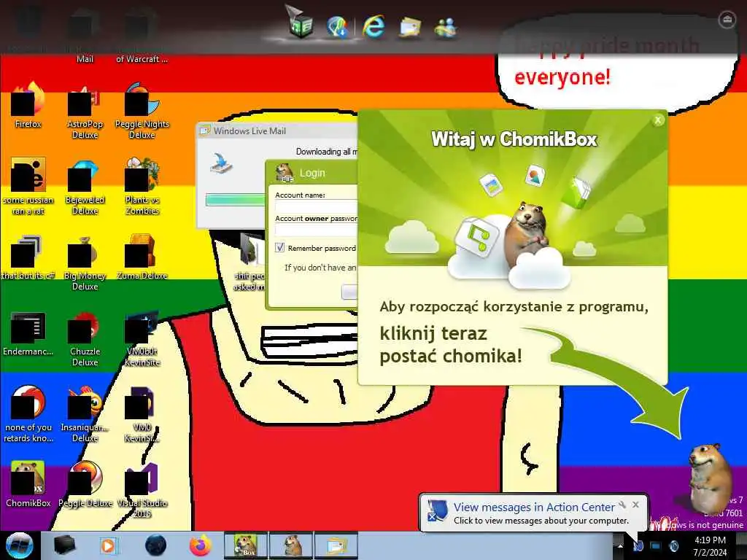The image size is (747, 560).
Task: Click the 'Witaj w ChomikBox' heading
Action: (514, 139)
